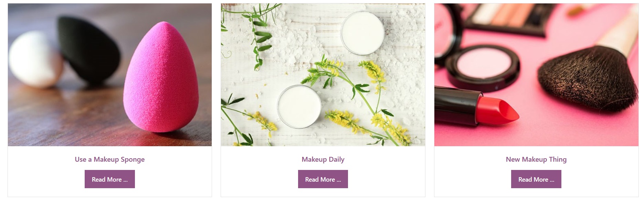This screenshot has width=644, height=204.
Task: Click the eyeshadow palette at photo top
Action: (509, 17)
